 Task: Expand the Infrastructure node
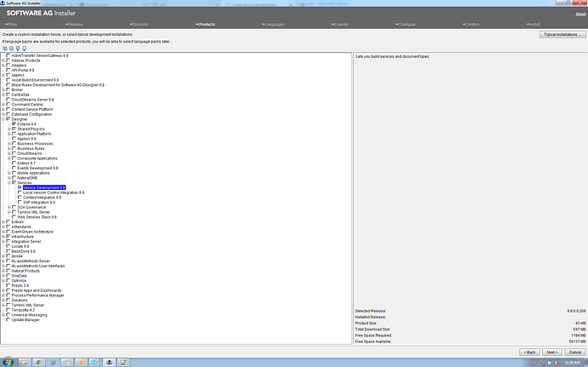pyautogui.click(x=3, y=237)
